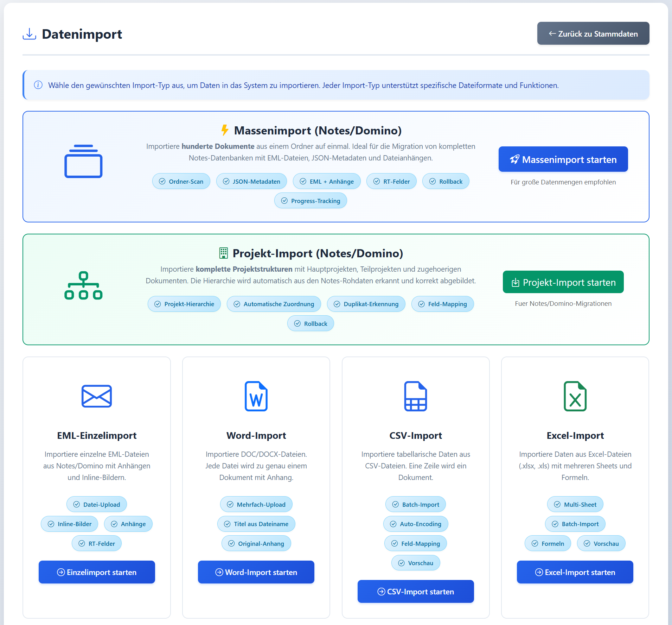Enable the Inline-Bilder option under EML-Einzelimport
Screen dimensions: 672x625
pos(69,524)
